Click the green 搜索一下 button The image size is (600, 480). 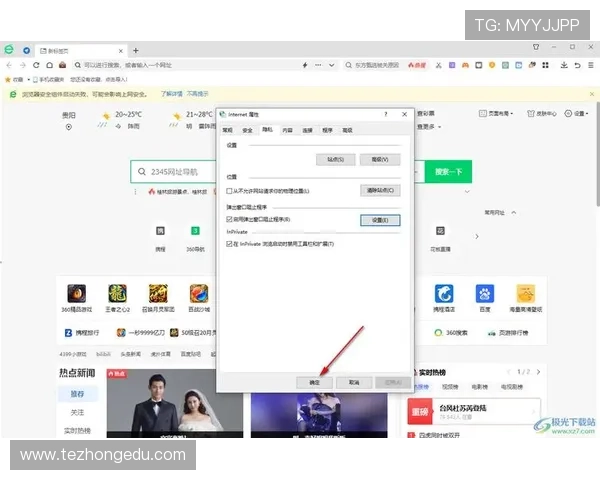coord(448,171)
